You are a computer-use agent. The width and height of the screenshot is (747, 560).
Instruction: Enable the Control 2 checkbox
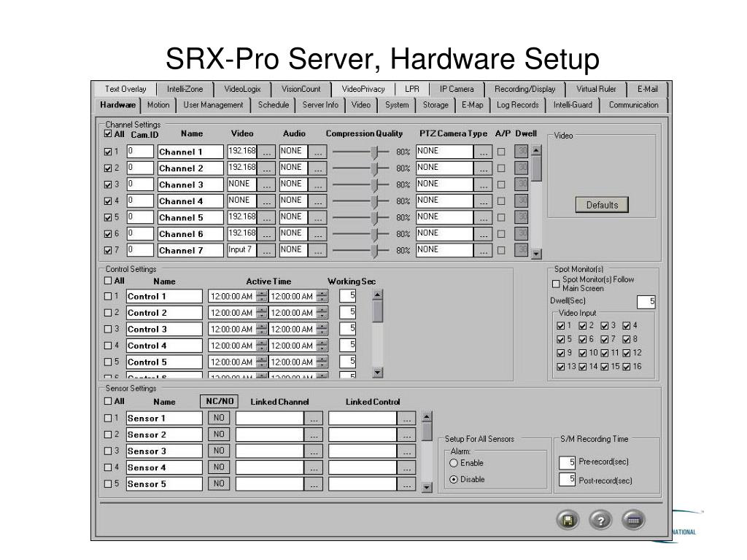click(108, 313)
